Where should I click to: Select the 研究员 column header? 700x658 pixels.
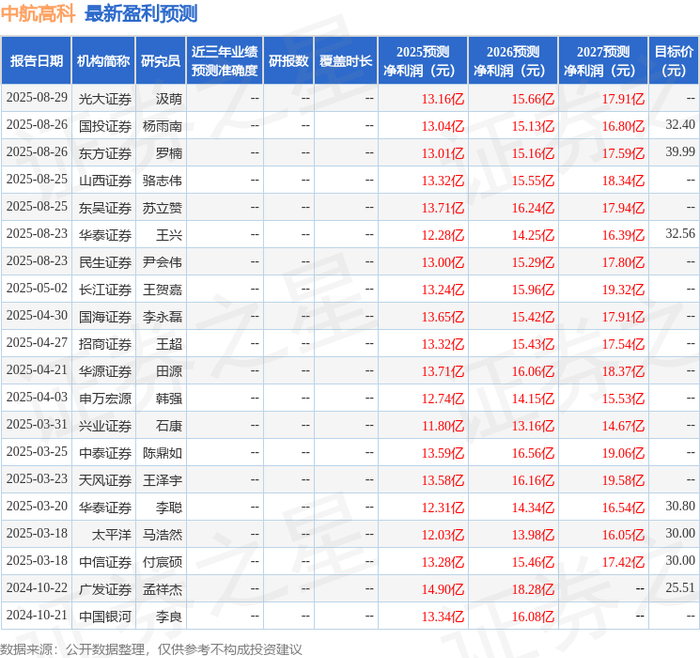coord(160,61)
